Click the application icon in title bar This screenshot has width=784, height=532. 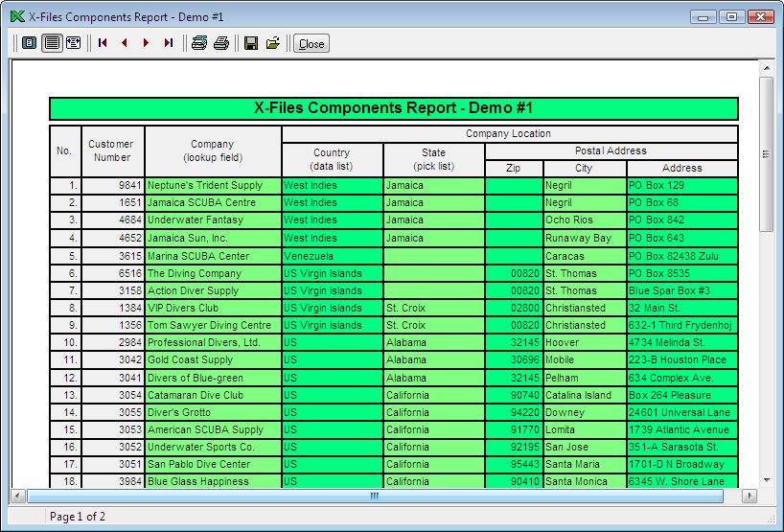16,16
